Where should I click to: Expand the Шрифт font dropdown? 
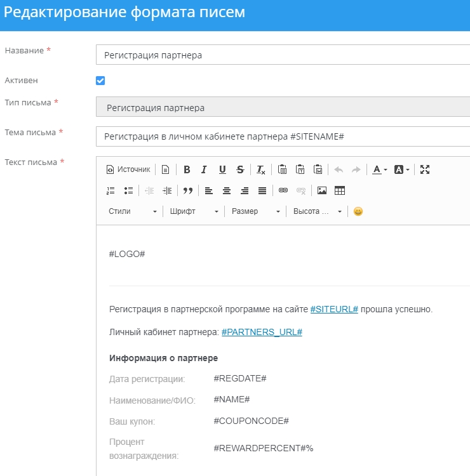tap(194, 211)
